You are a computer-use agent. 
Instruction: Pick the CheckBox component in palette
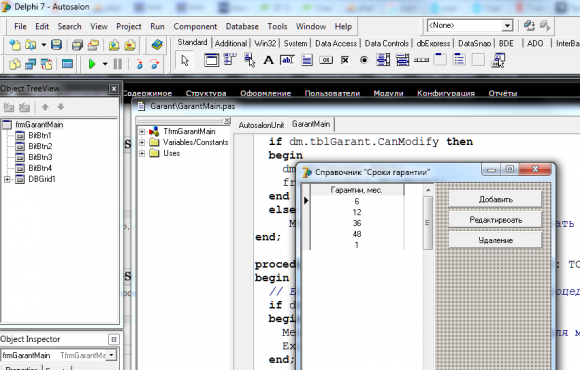[x=345, y=60]
